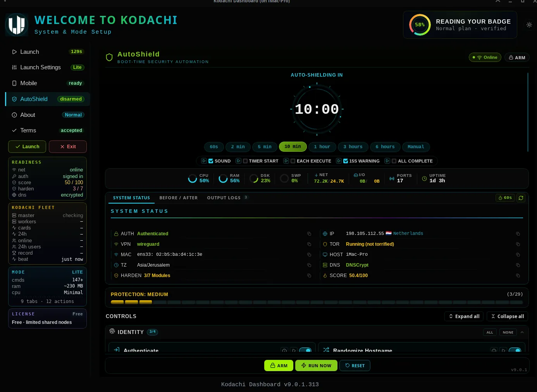This screenshot has height=392, width=537.
Task: Copy the AUTH Authenticated value
Action: click(x=309, y=234)
